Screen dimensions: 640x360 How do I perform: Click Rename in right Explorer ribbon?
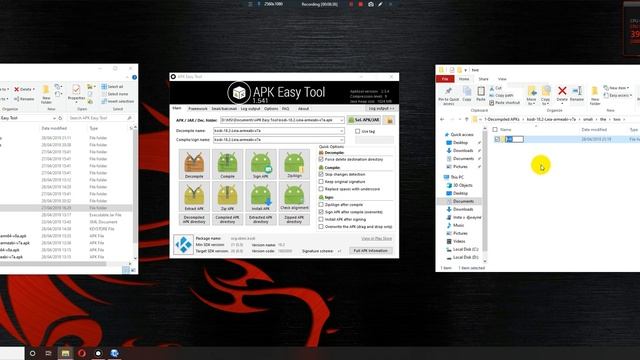[577, 93]
